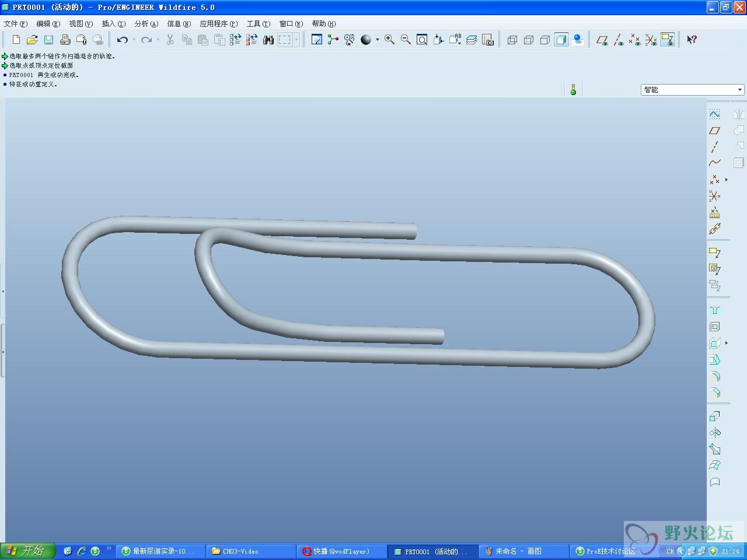The image size is (747, 560).
Task: Undo the last action
Action: 123,40
